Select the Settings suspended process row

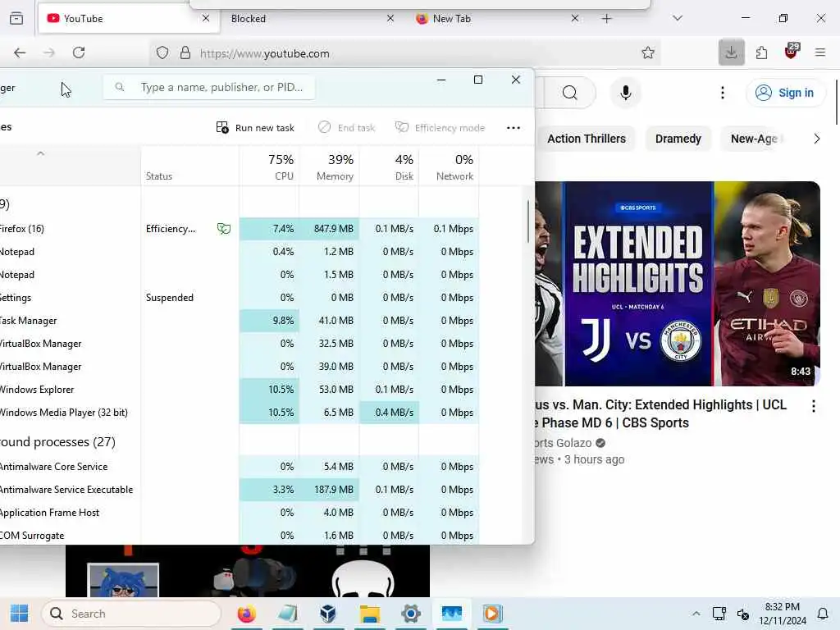tap(240, 298)
